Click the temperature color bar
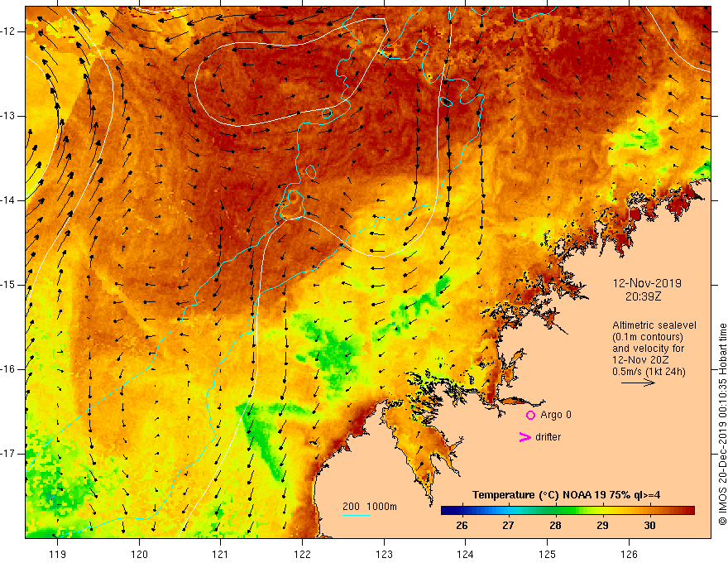This screenshot has height=563, width=728. [568, 511]
